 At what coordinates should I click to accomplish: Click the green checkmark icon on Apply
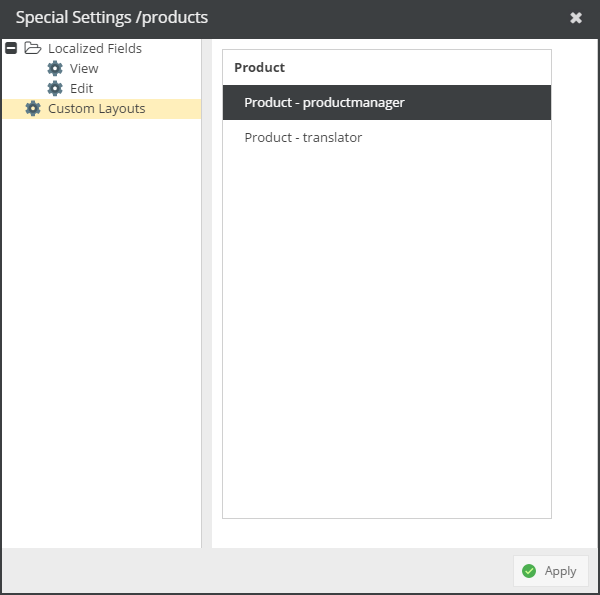click(x=529, y=571)
